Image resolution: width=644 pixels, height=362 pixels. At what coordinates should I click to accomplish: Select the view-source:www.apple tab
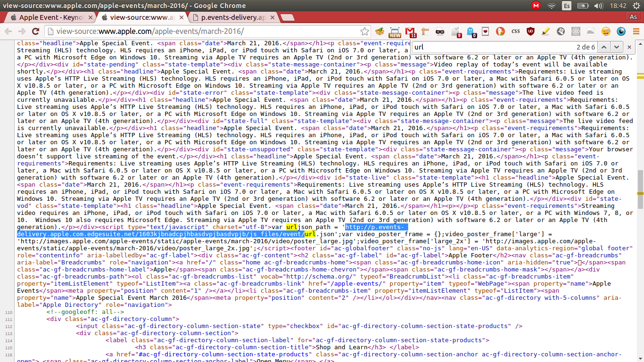pyautogui.click(x=141, y=17)
